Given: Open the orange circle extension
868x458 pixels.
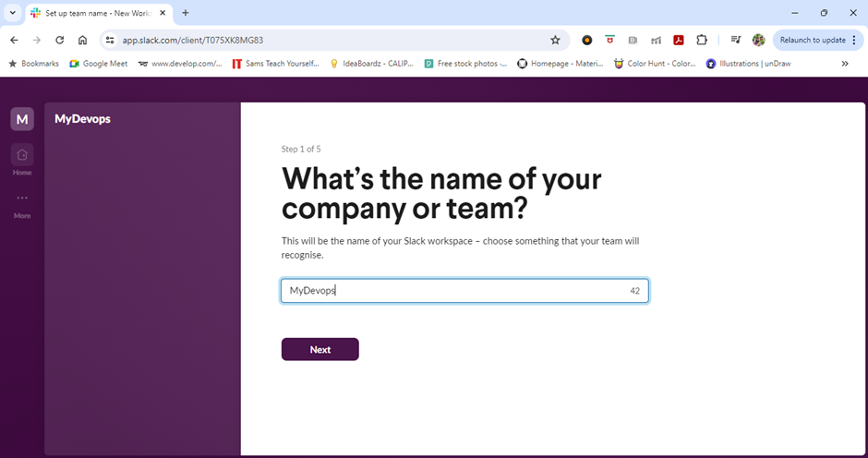Looking at the screenshot, I should click(586, 40).
